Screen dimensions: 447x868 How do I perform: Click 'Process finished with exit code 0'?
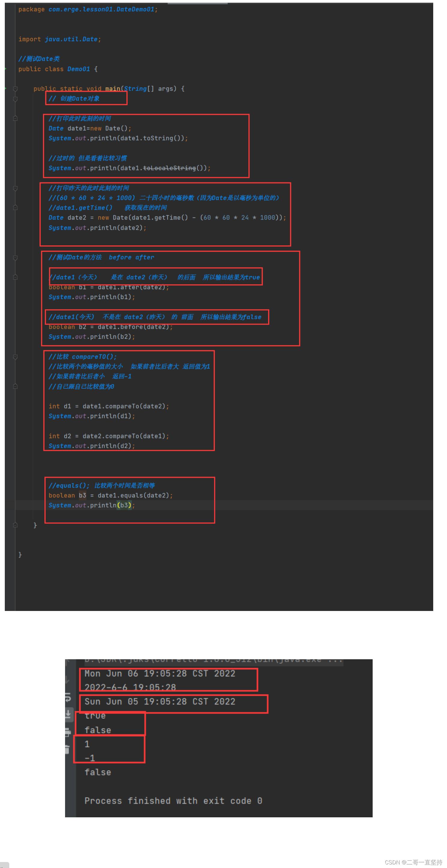point(173,801)
